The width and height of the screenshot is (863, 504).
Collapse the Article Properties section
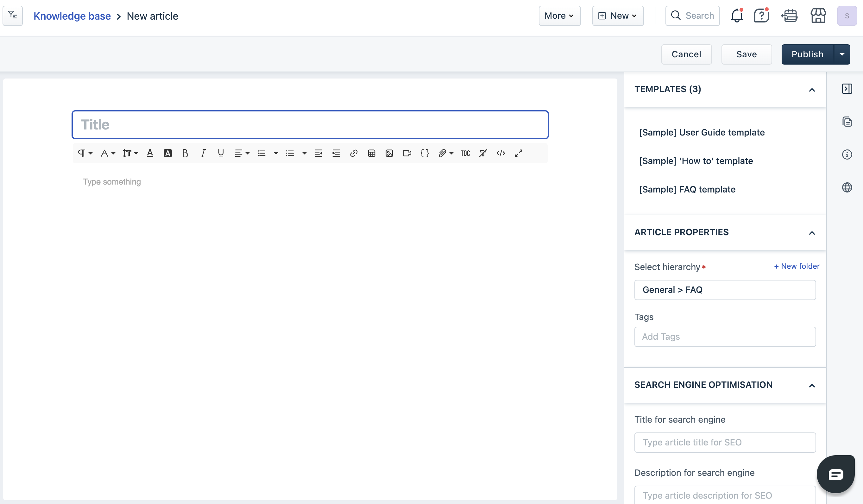click(x=812, y=233)
